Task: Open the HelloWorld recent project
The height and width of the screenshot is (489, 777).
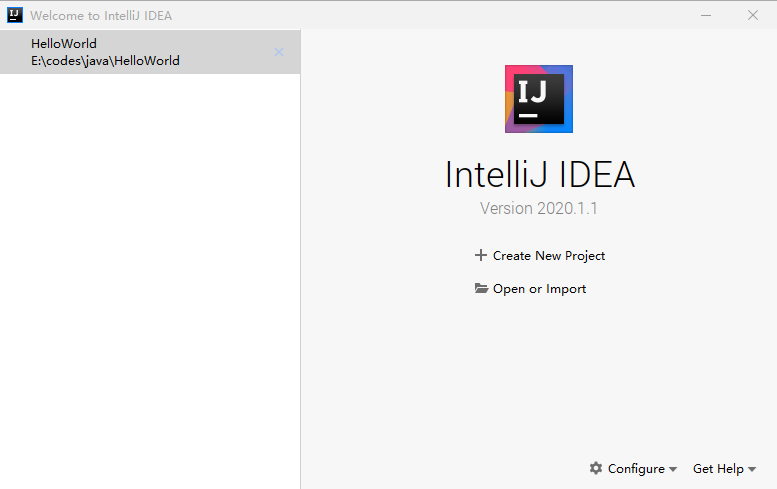Action: point(64,44)
